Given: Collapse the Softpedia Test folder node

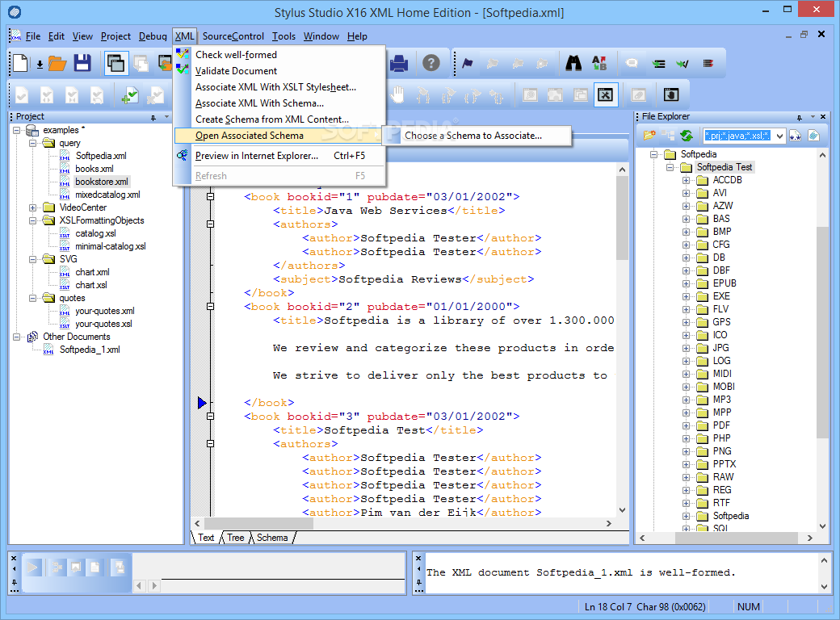Looking at the screenshot, I should 670,168.
